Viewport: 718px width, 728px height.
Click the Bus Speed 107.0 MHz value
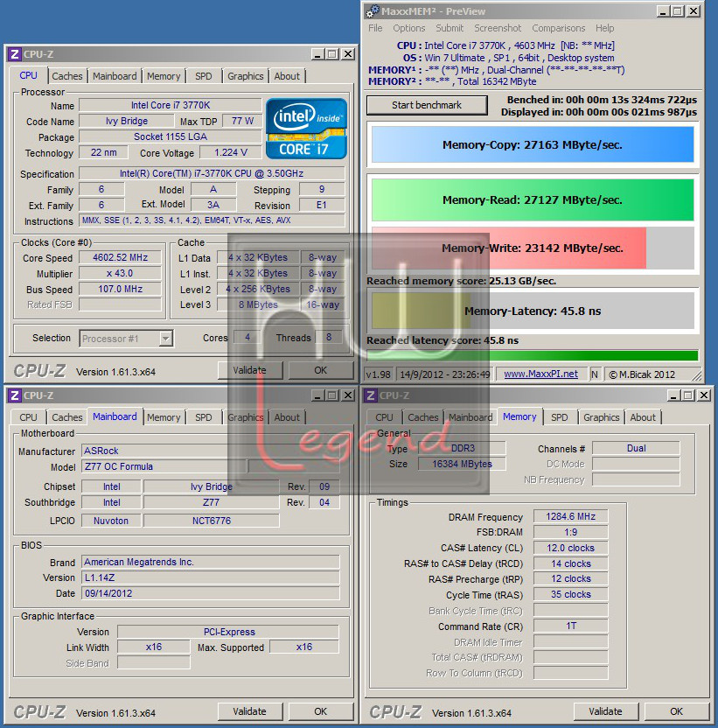pos(120,290)
